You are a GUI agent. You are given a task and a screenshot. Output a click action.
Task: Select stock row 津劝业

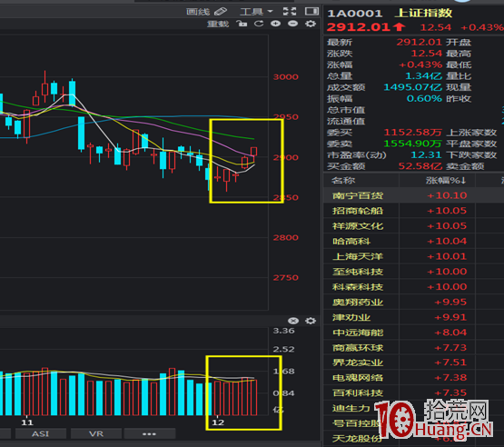[413, 317]
